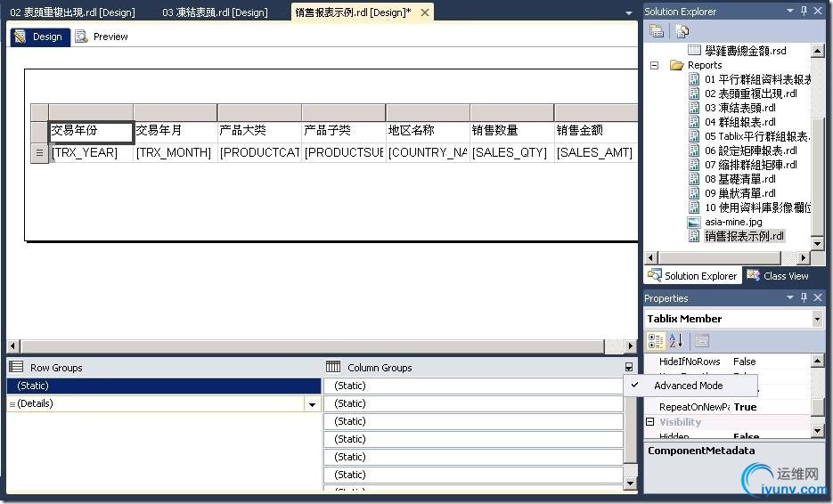
Task: Collapse the Reports folder node
Action: pos(655,65)
